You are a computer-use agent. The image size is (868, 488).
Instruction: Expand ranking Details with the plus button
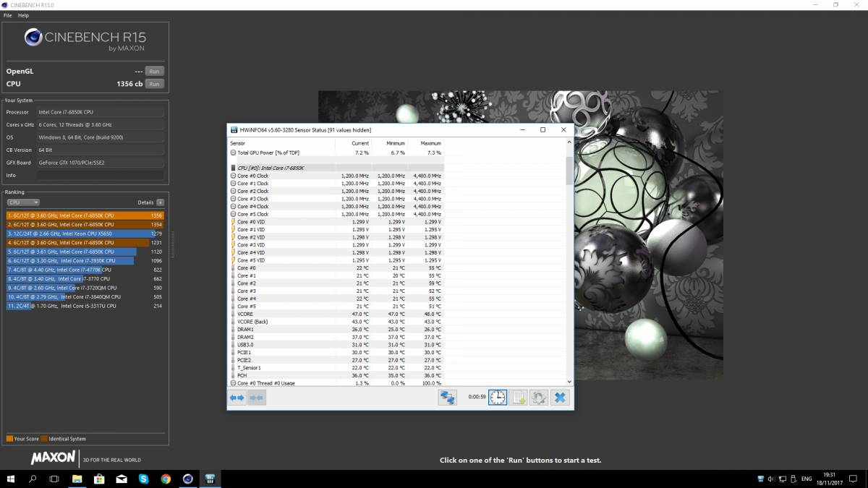click(161, 202)
